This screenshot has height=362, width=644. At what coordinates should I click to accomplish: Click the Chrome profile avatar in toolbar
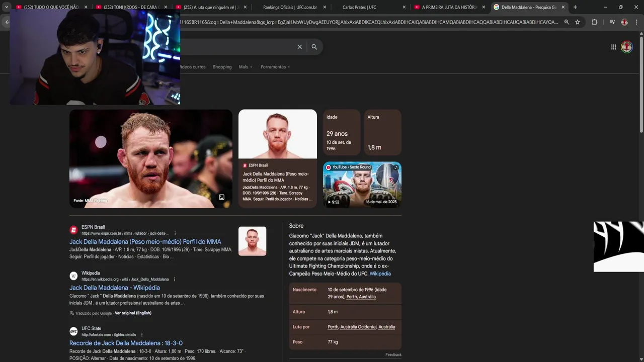pos(624,22)
